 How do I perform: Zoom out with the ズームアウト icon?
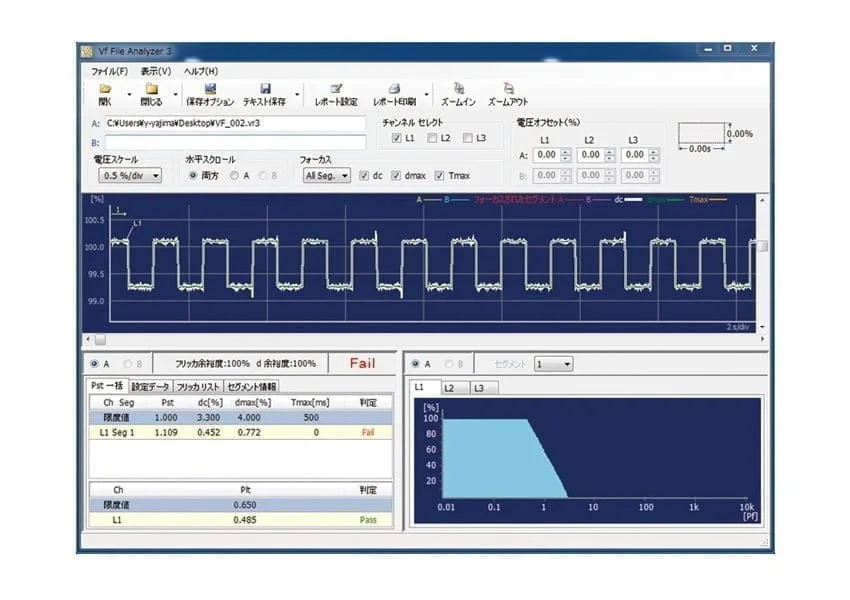point(508,88)
